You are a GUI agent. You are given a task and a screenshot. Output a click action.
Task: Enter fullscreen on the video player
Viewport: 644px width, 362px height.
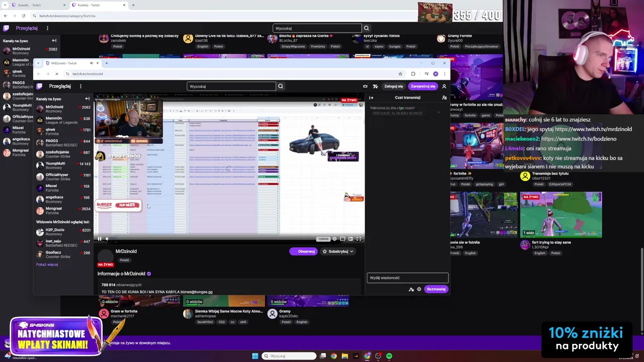[359, 239]
